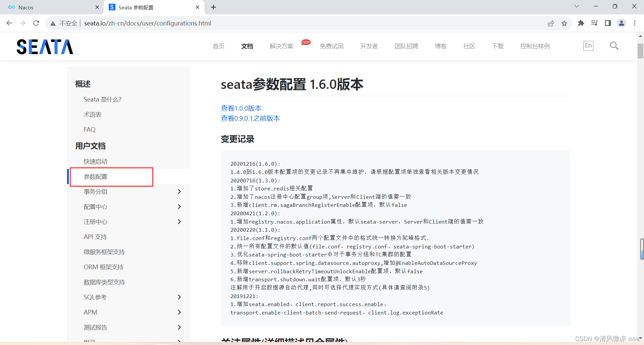644x345 pixels.
Task: Click the share page icon in address bar
Action: (x=551, y=23)
